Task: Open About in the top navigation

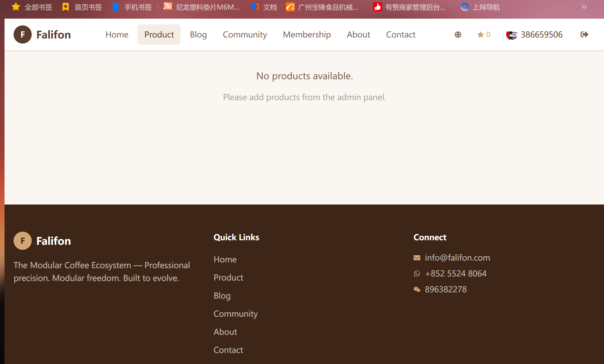Action: click(358, 34)
